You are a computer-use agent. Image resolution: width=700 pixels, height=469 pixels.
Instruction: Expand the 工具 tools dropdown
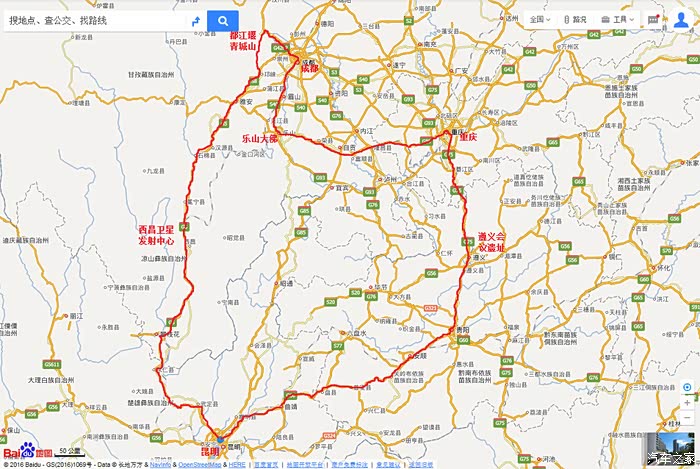point(617,20)
